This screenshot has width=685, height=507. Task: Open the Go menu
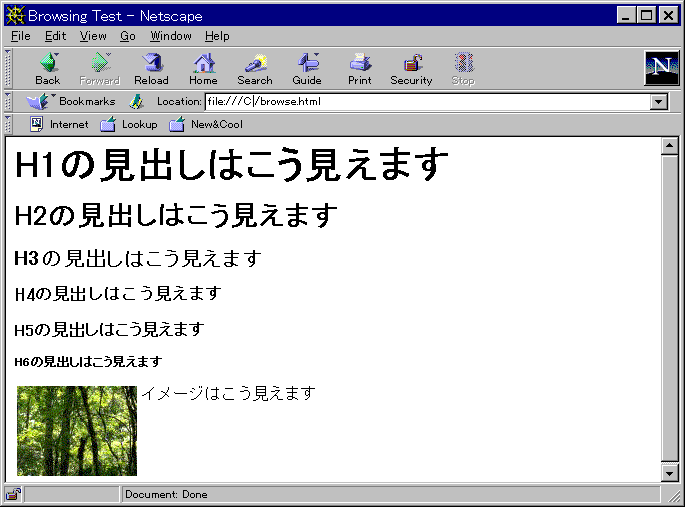tap(128, 36)
